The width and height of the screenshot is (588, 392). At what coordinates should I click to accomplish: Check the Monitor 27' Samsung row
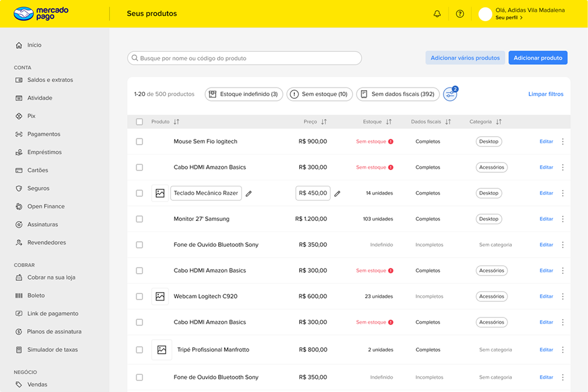pos(139,219)
